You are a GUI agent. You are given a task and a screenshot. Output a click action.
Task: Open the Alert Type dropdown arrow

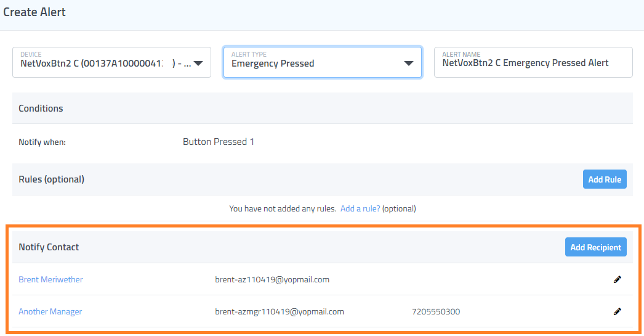click(408, 64)
